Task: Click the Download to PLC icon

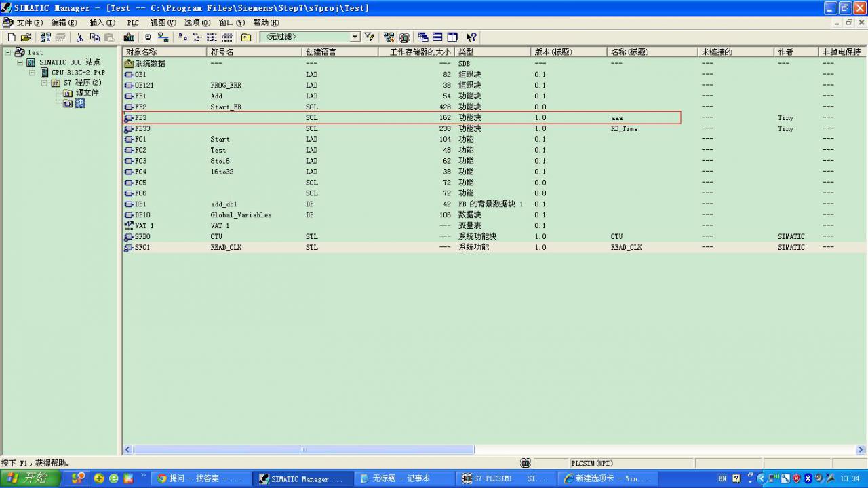Action: (x=129, y=37)
